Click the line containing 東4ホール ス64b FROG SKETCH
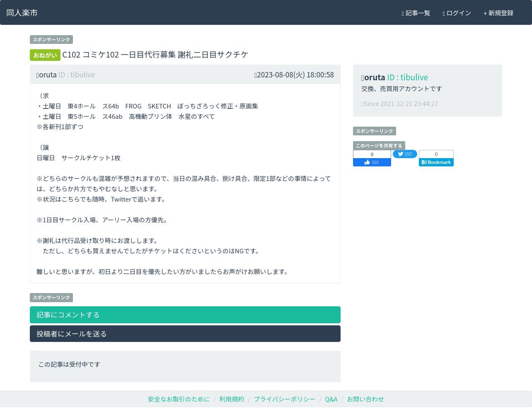This screenshot has height=416, width=532. click(x=147, y=106)
